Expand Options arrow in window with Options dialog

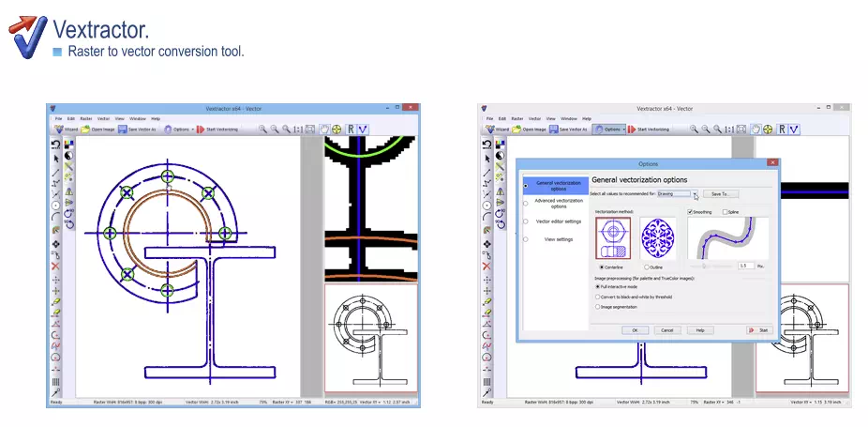pos(624,130)
